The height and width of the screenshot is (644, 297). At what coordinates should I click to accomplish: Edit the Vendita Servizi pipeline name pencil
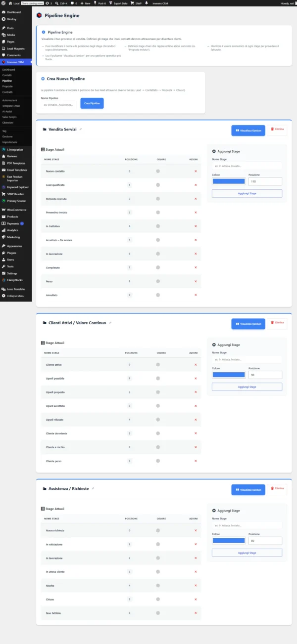[x=81, y=129]
